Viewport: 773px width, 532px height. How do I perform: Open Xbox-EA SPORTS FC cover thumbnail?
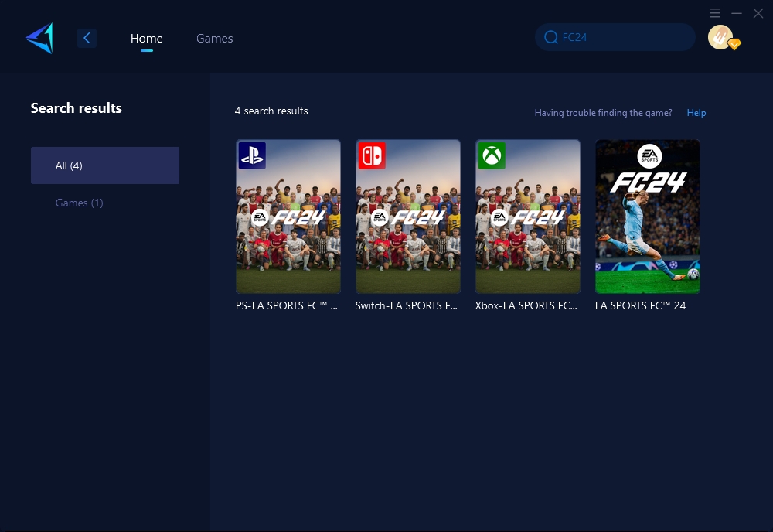pos(527,217)
